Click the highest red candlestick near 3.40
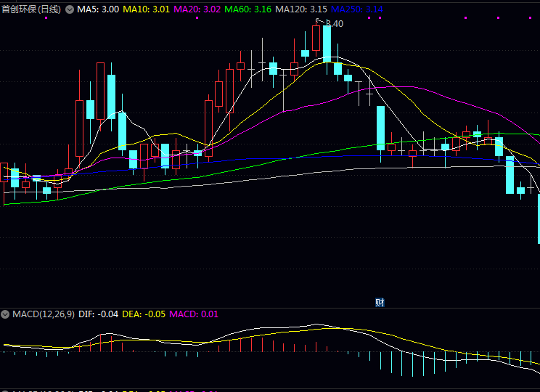 pyautogui.click(x=316, y=38)
